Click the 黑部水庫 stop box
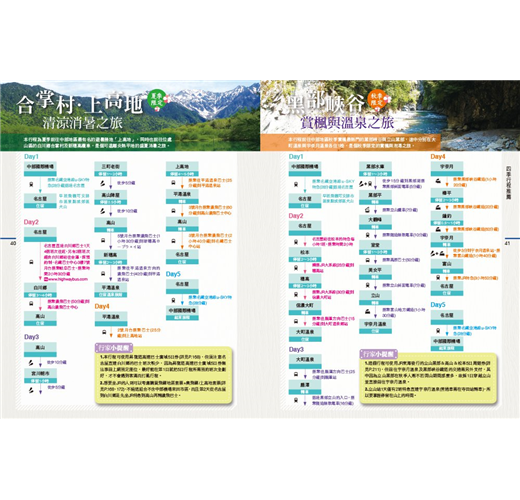The width and height of the screenshot is (520, 500). coord(375,169)
